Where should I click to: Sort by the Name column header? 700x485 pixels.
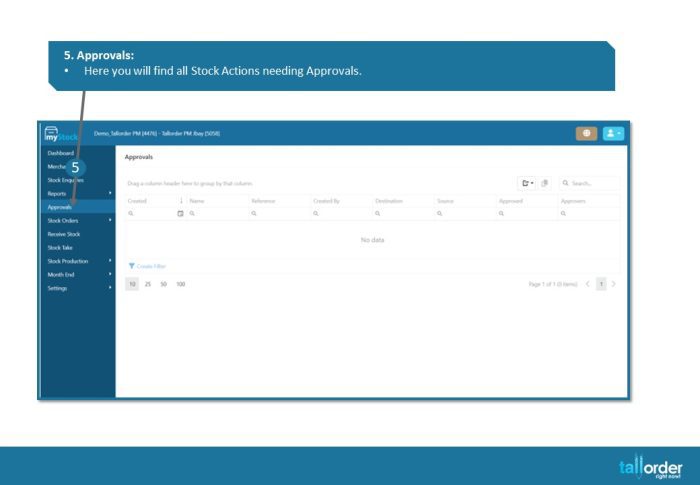(x=197, y=201)
